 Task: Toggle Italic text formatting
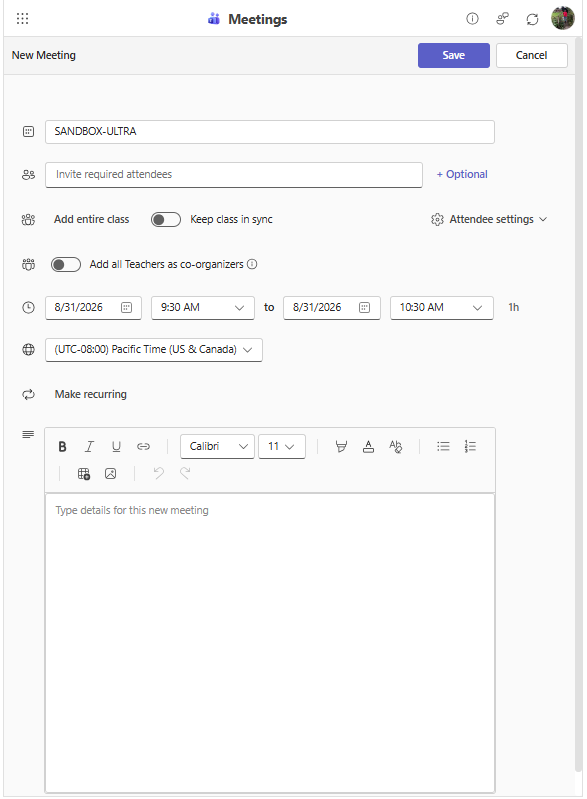click(x=89, y=446)
